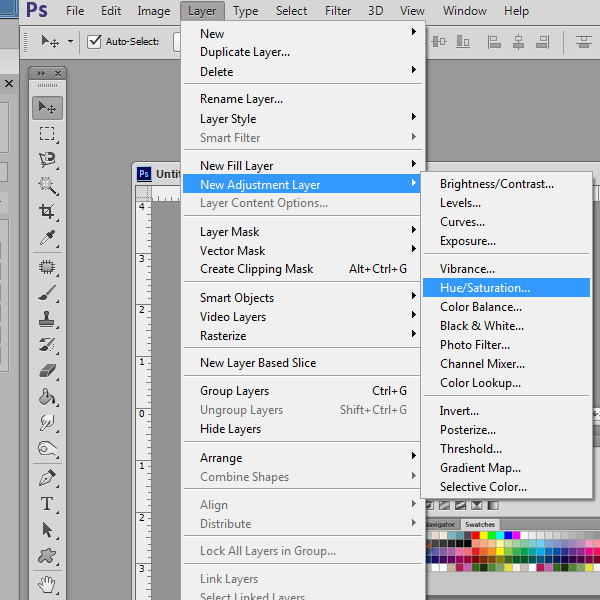Choose Duplicate Layer menu entry

tap(245, 52)
